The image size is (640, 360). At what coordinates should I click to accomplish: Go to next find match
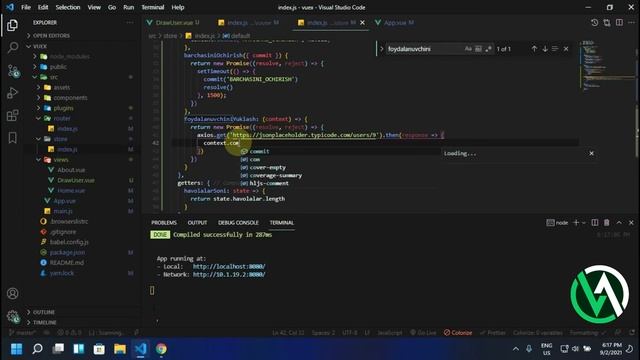click(545, 49)
